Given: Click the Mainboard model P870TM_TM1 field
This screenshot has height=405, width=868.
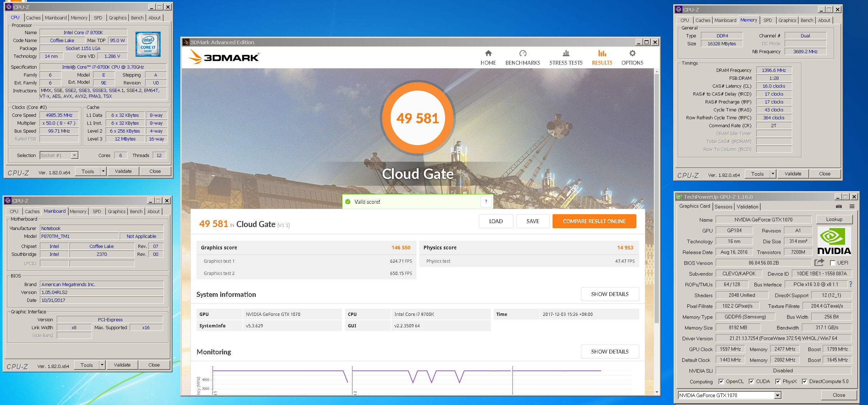Looking at the screenshot, I should tap(79, 236).
